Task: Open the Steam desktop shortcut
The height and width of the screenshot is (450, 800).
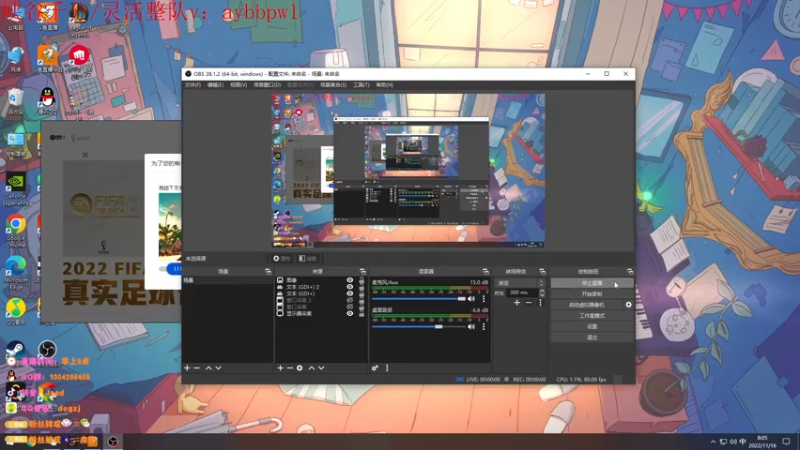Action: click(x=15, y=349)
